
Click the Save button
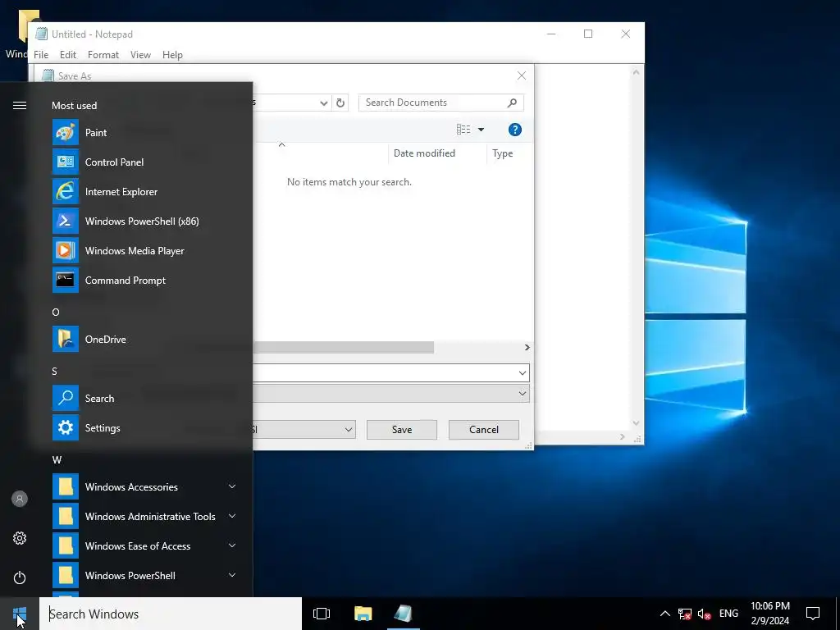click(x=402, y=430)
